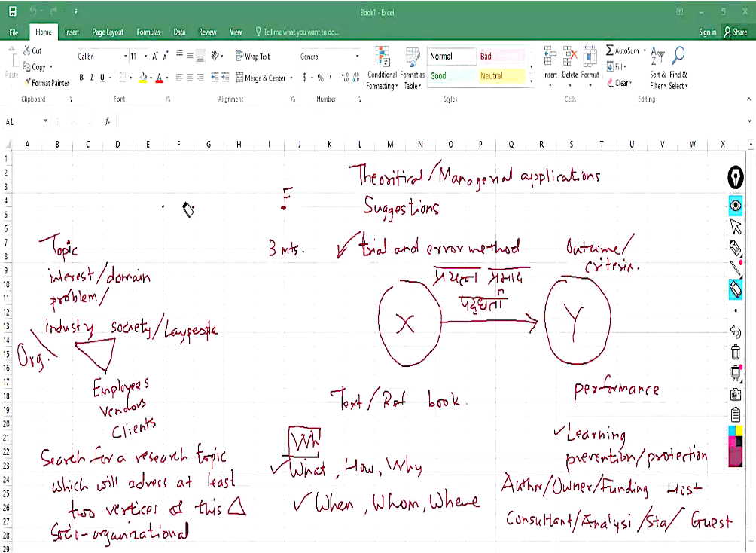Toggle the eye visibility button in annotation toolbar
The image size is (756, 553).
[736, 205]
